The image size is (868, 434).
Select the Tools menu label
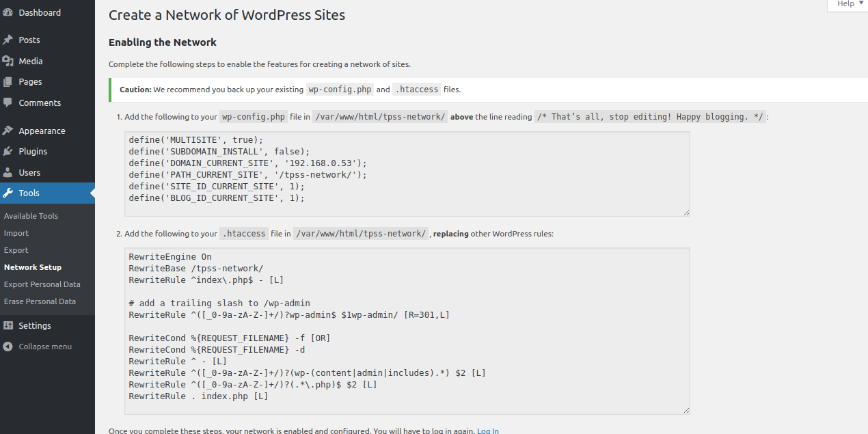click(29, 193)
